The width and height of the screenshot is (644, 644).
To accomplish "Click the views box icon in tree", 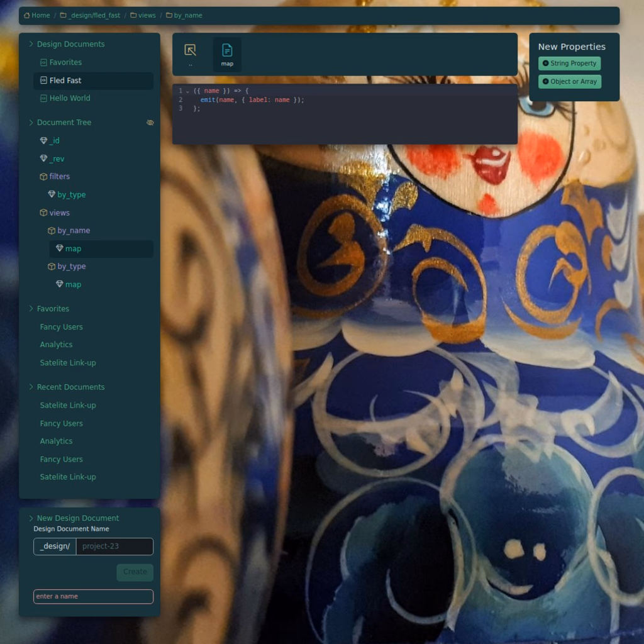I will [x=43, y=213].
